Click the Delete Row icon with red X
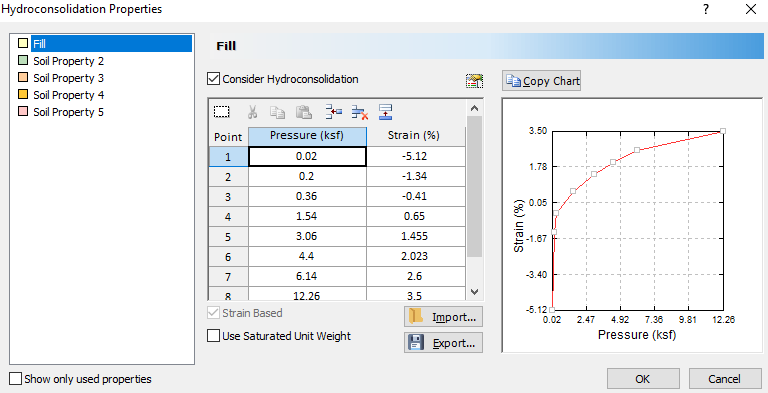This screenshot has width=768, height=393. coord(360,112)
